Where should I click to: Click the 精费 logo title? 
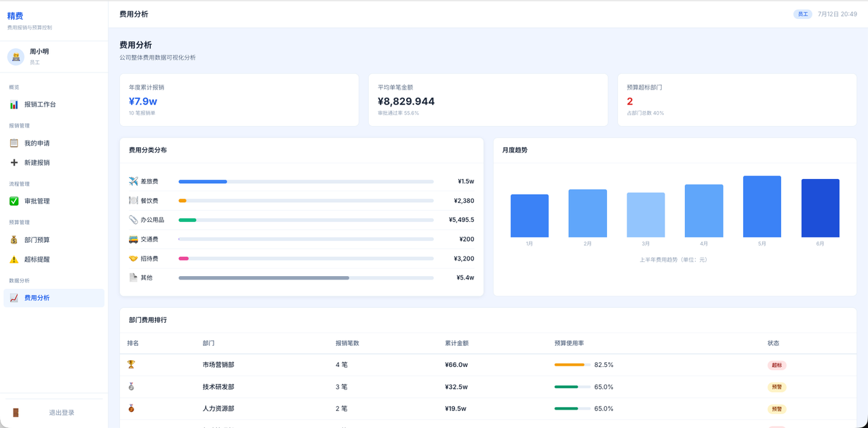pos(15,16)
